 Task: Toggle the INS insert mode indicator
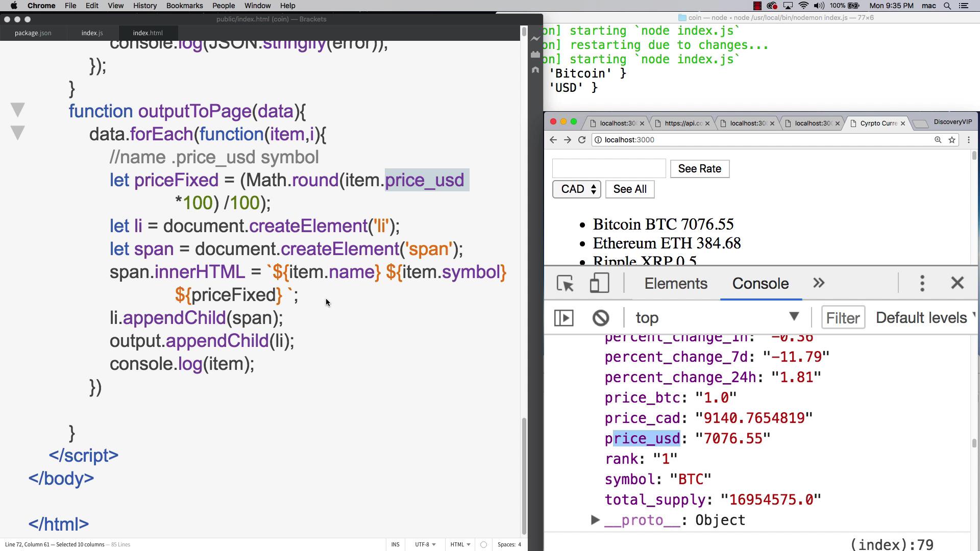396,544
